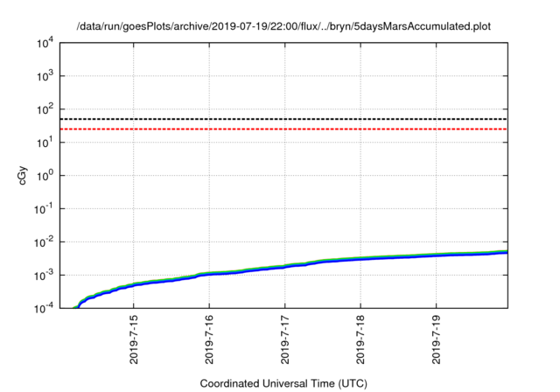The image size is (560, 392).
Task: Click the 10^-2 y-axis tick label
Action: coord(44,242)
